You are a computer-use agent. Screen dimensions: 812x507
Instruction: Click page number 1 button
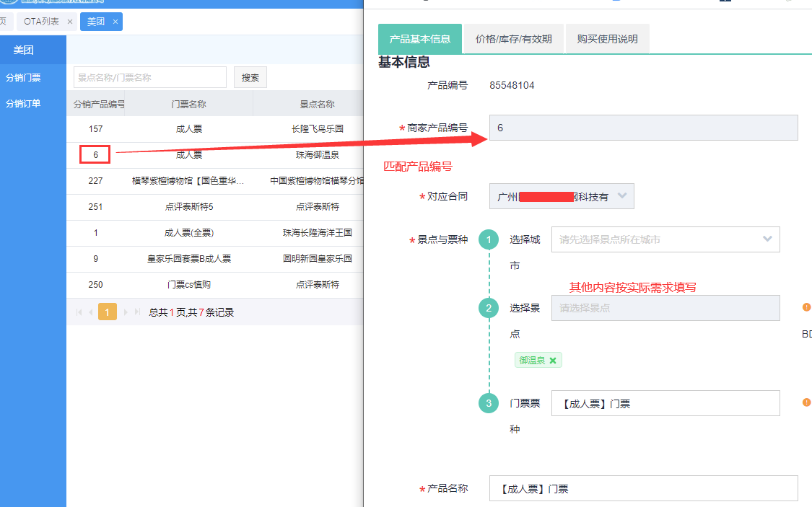pos(107,312)
